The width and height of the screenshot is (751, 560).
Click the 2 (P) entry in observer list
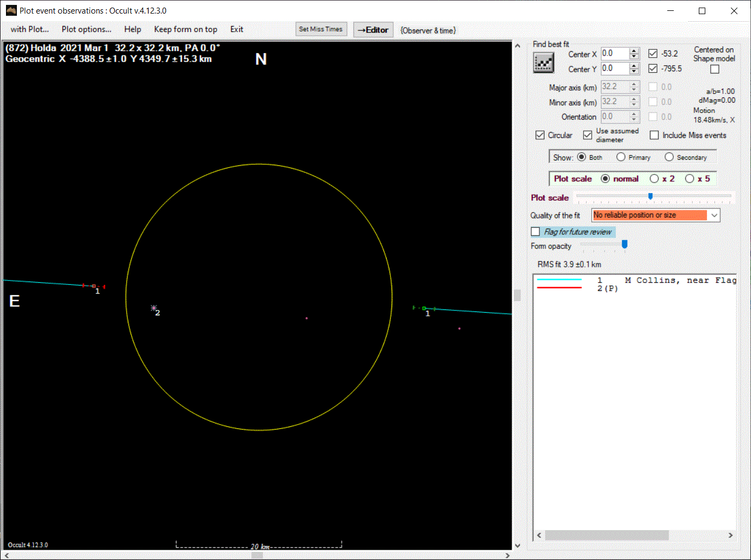607,289
